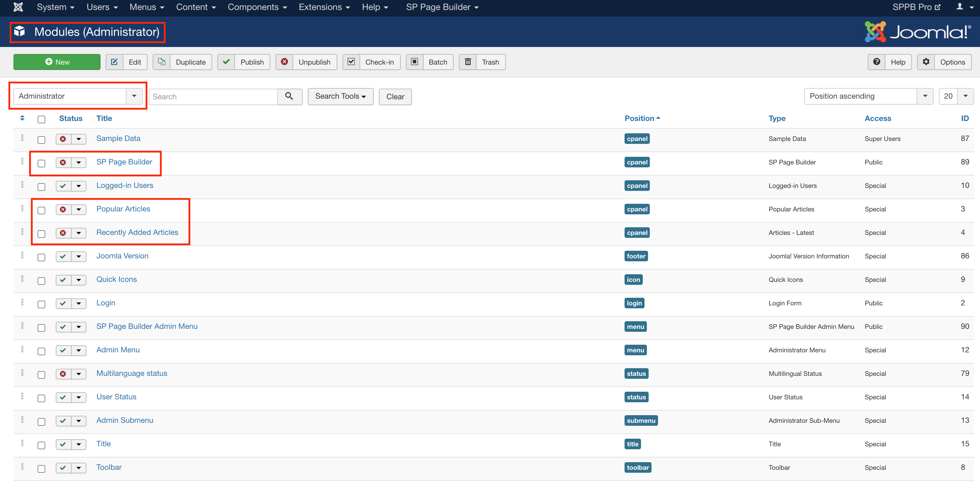Click the Trash toolbar button
The image size is (980, 488).
point(482,62)
